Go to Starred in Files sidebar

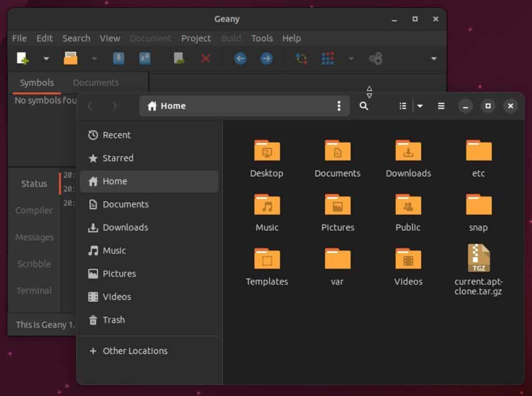click(x=149, y=158)
